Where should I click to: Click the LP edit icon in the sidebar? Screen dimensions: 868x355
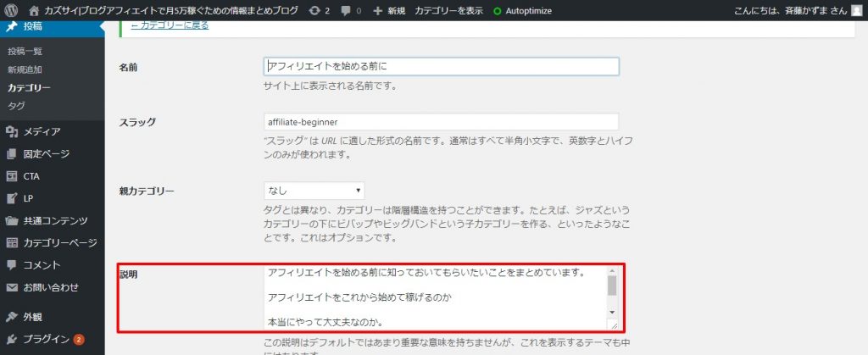[x=12, y=198]
